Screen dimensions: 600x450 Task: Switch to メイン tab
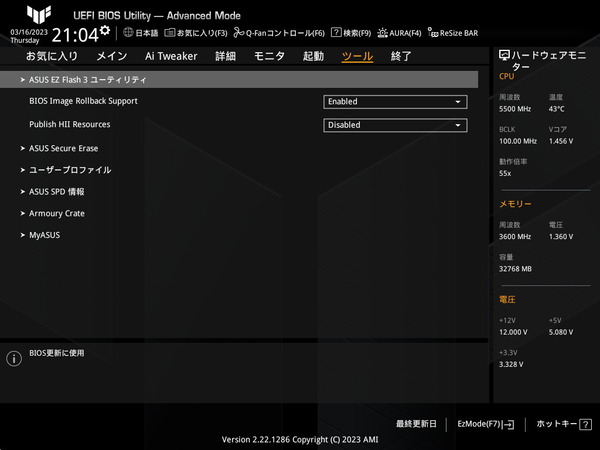[112, 56]
